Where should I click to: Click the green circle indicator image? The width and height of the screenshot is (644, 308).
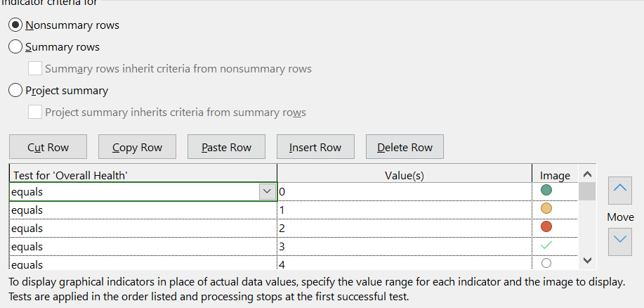tap(546, 191)
